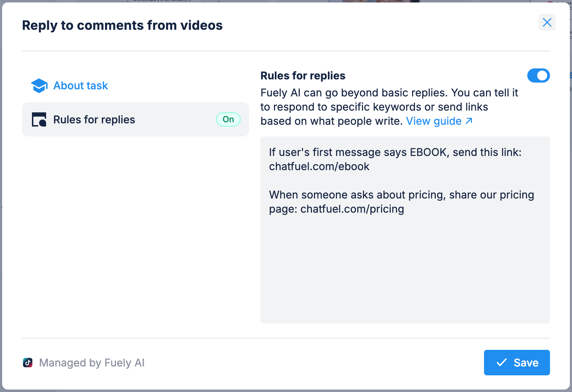Click the Rules for replies sidebar icon

pos(39,120)
